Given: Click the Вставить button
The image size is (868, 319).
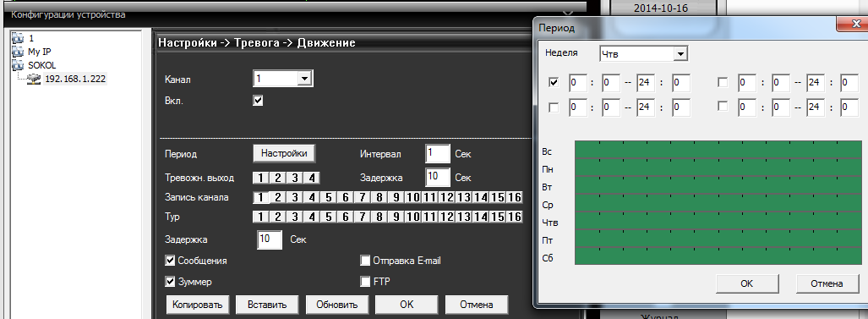Looking at the screenshot, I should [267, 304].
